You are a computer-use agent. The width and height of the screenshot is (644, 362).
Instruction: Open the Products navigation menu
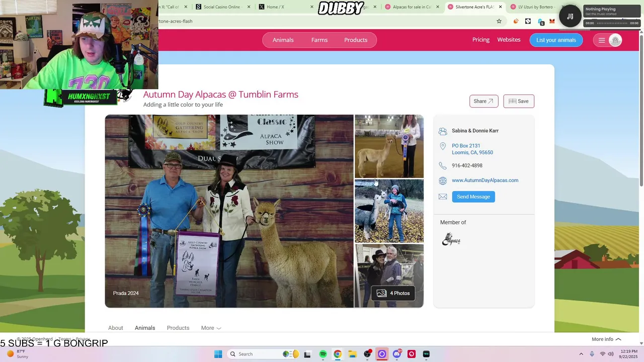pos(356,40)
